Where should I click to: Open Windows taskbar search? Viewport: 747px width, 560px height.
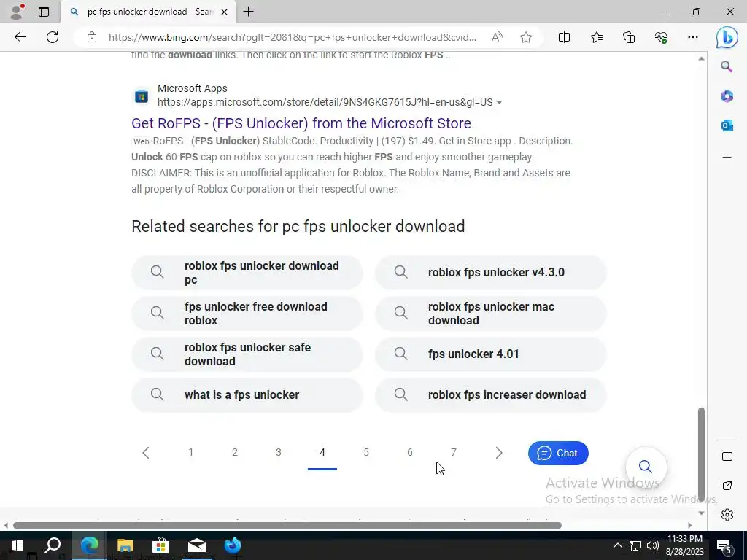(x=53, y=545)
